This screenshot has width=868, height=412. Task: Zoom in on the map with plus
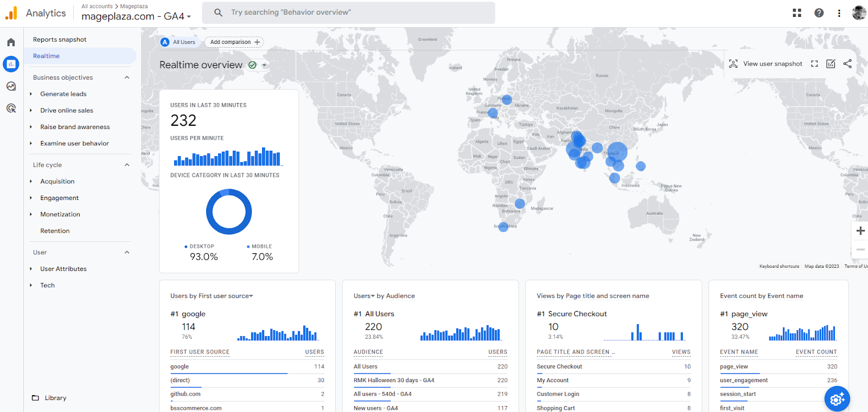(x=860, y=230)
